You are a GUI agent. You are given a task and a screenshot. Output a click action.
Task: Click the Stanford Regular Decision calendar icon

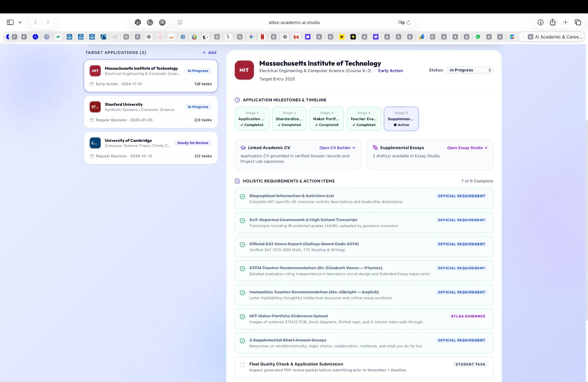coord(92,120)
